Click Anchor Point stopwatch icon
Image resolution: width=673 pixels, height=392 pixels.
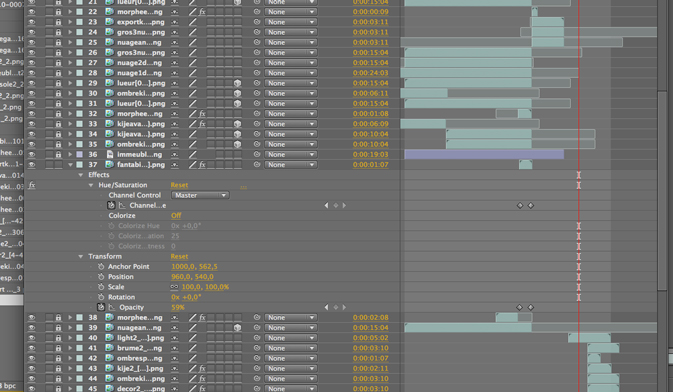point(101,266)
